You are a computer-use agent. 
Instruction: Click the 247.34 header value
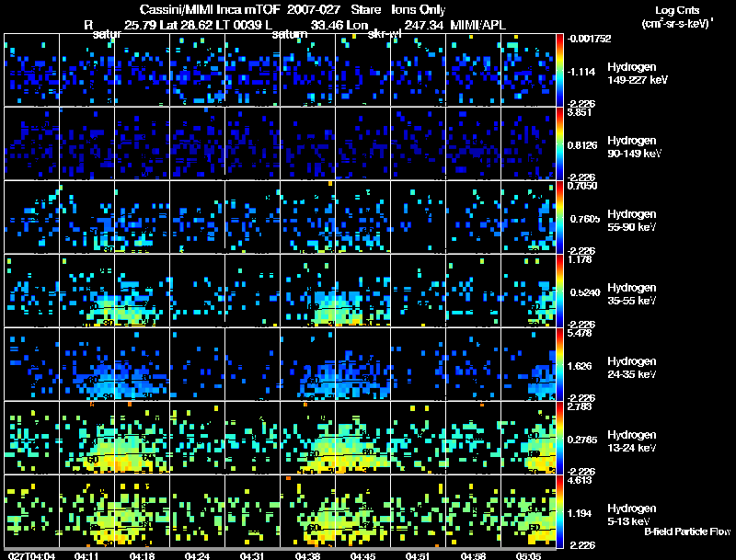point(423,26)
